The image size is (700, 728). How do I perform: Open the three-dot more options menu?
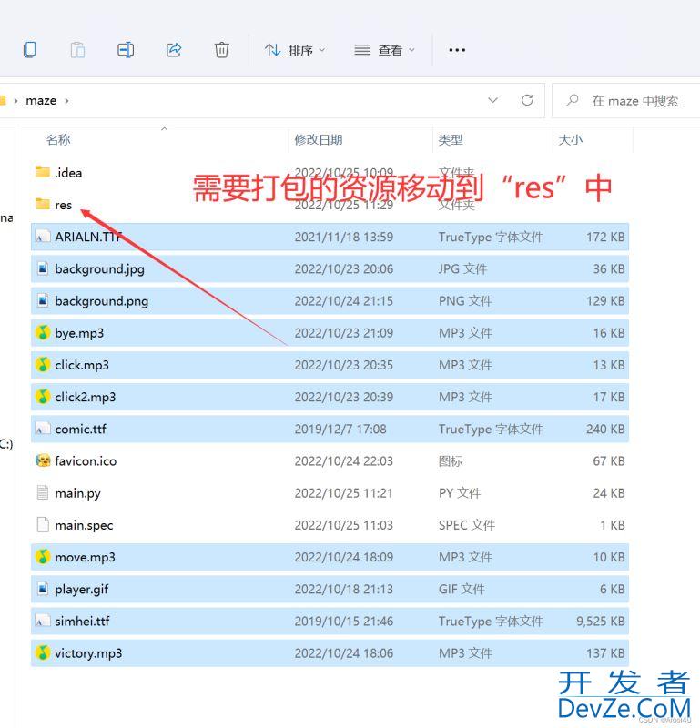click(x=457, y=50)
